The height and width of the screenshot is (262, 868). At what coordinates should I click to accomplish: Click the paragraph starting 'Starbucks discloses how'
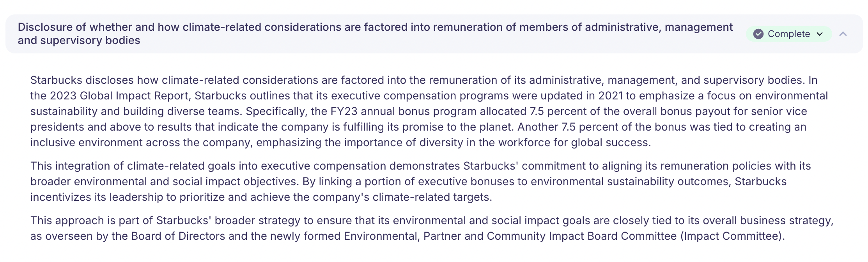point(429,111)
